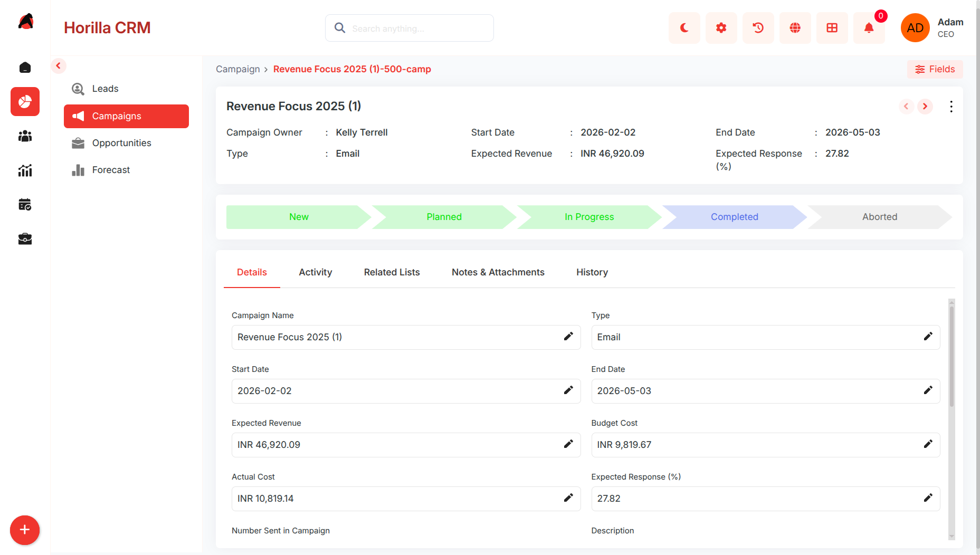Viewport: 980px width, 555px height.
Task: Edit the Type field pencil
Action: (x=928, y=337)
